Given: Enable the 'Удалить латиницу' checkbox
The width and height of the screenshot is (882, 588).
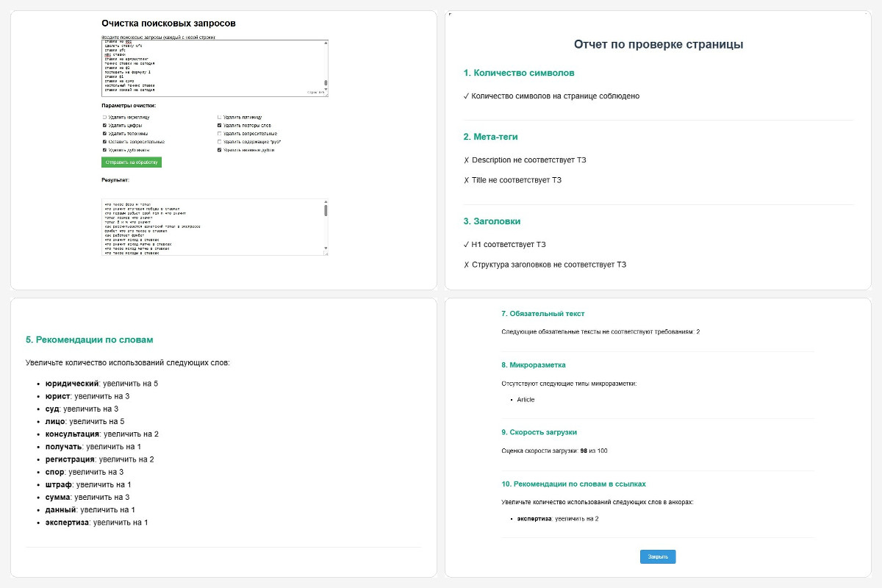Looking at the screenshot, I should coord(219,117).
